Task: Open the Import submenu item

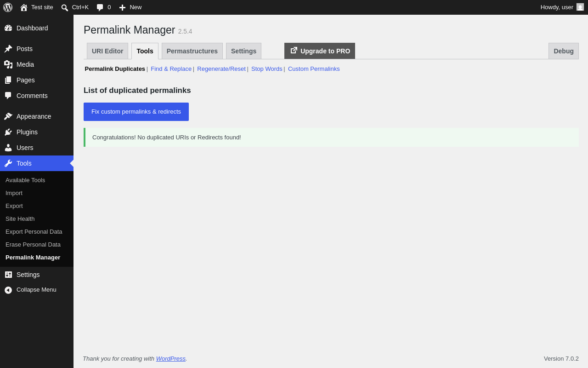Action: (14, 193)
